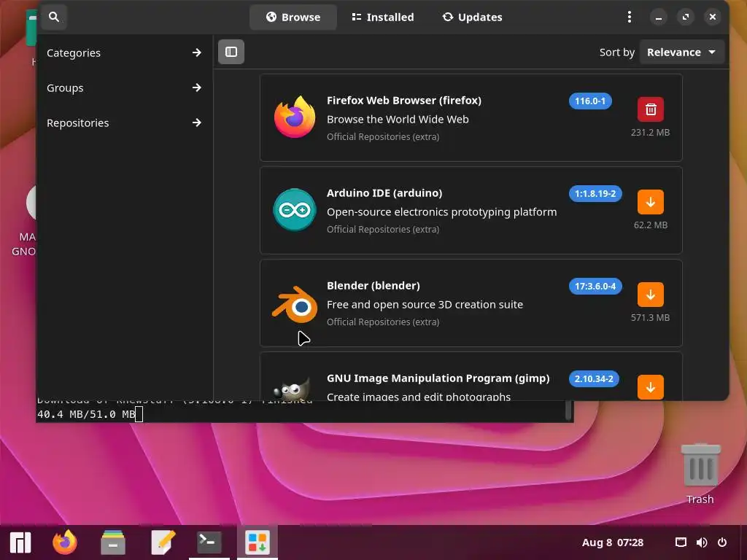
Task: Open the search magnifier in Pamac header
Action: [54, 17]
